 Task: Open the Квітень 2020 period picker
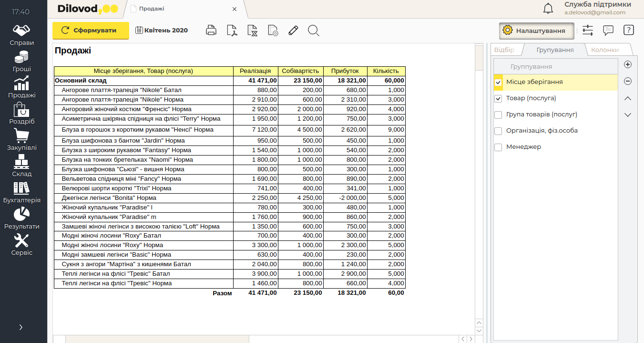point(162,30)
